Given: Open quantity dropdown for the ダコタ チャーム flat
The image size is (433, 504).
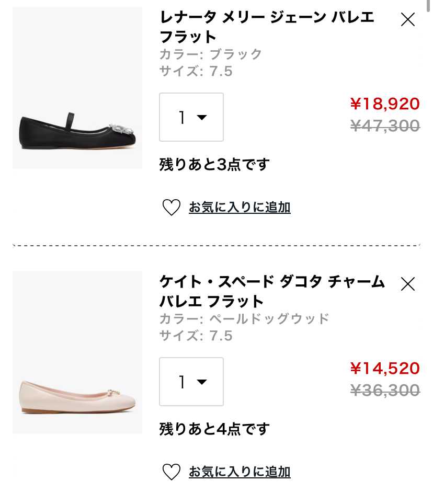Looking at the screenshot, I should 191,382.
